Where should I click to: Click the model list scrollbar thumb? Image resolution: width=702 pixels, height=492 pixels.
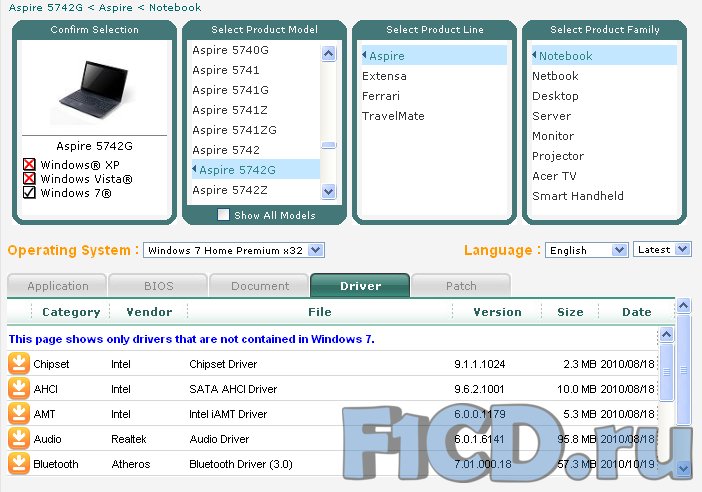coord(329,145)
